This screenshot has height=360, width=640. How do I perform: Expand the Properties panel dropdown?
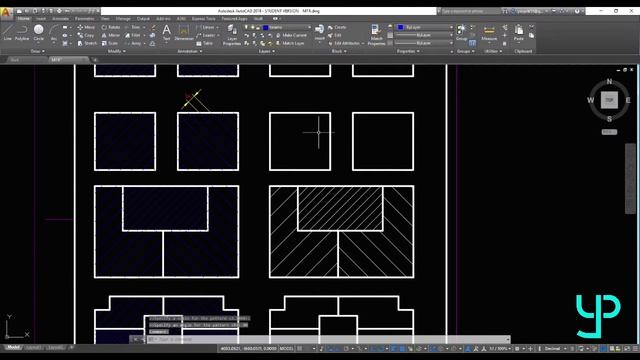click(x=408, y=51)
